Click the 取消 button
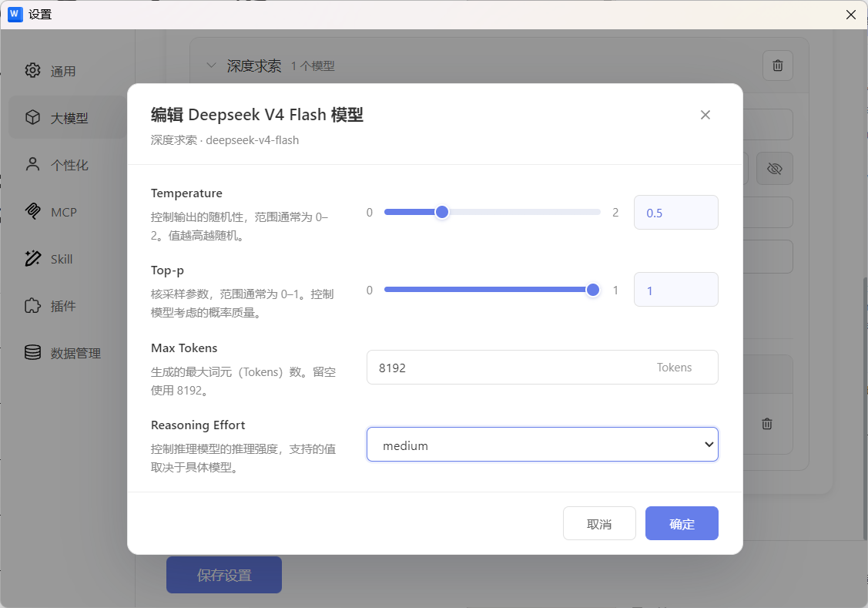The width and height of the screenshot is (868, 608). (x=599, y=523)
